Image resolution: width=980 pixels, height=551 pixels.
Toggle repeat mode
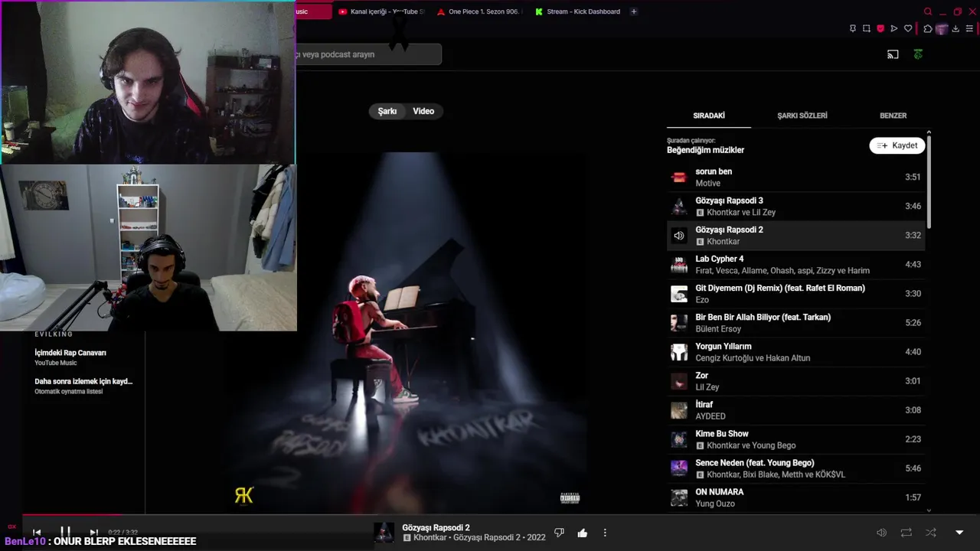click(x=906, y=533)
